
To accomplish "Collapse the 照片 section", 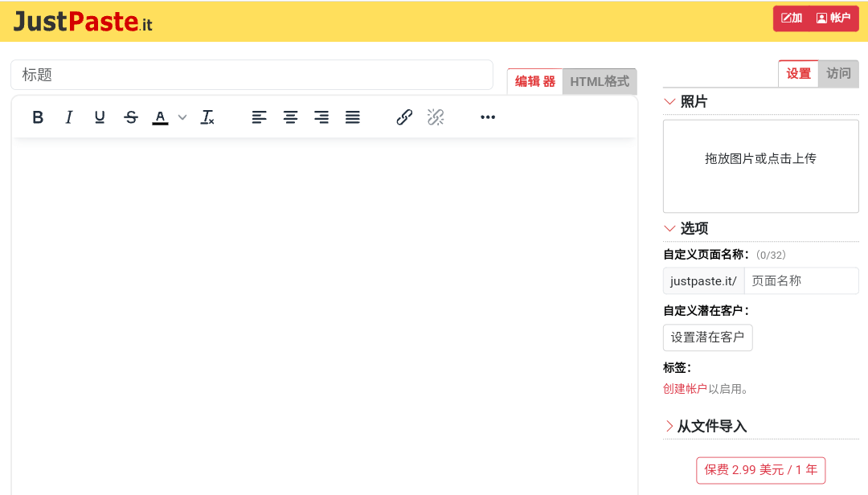I will (669, 101).
